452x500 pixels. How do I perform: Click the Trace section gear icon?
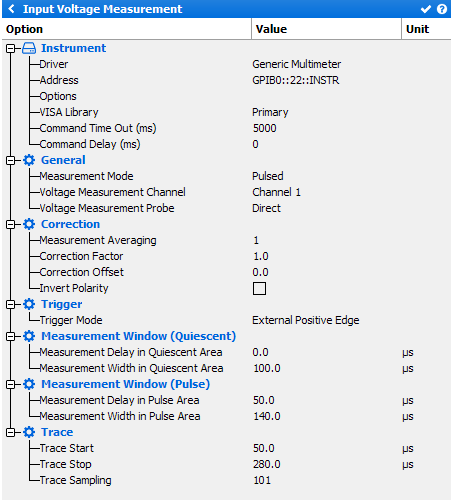point(29,432)
